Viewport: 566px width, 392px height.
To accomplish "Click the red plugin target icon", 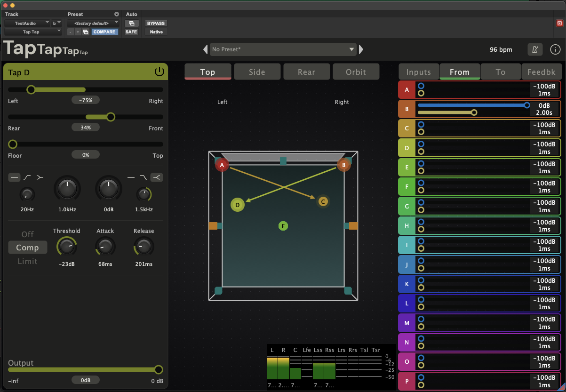I will 559,23.
